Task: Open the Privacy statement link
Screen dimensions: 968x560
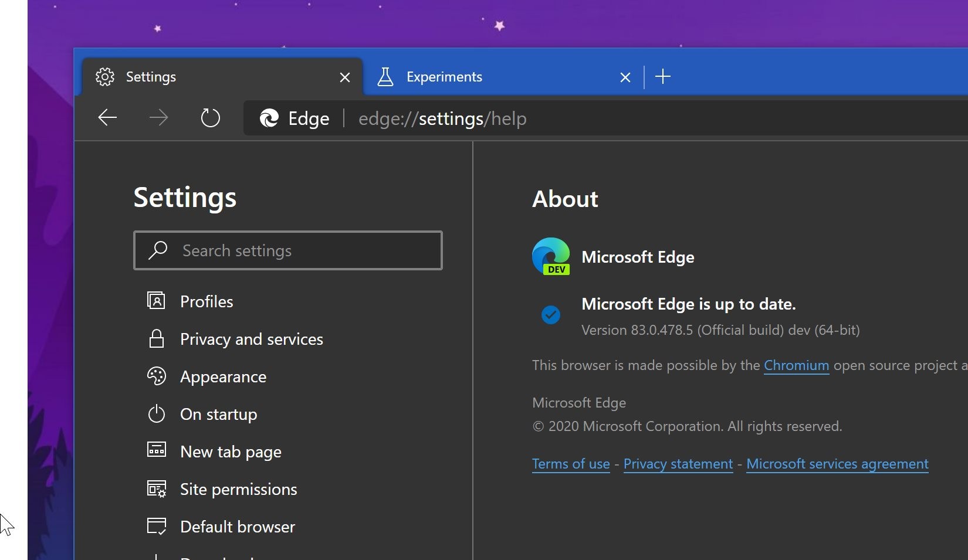Action: 678,464
